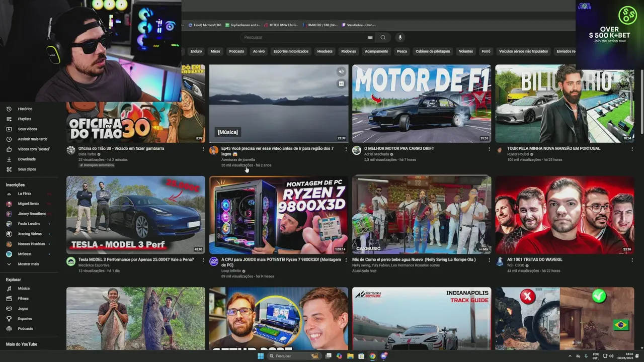Select the Mixes filter chip
The width and height of the screenshot is (644, 362).
[215, 51]
